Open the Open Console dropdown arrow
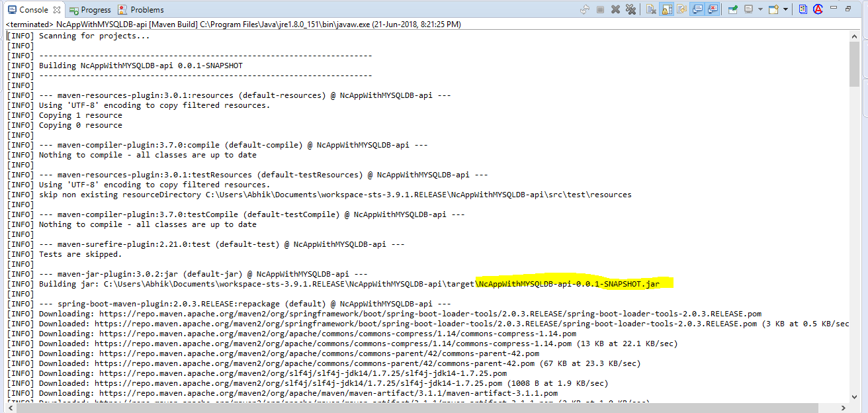 [785, 9]
